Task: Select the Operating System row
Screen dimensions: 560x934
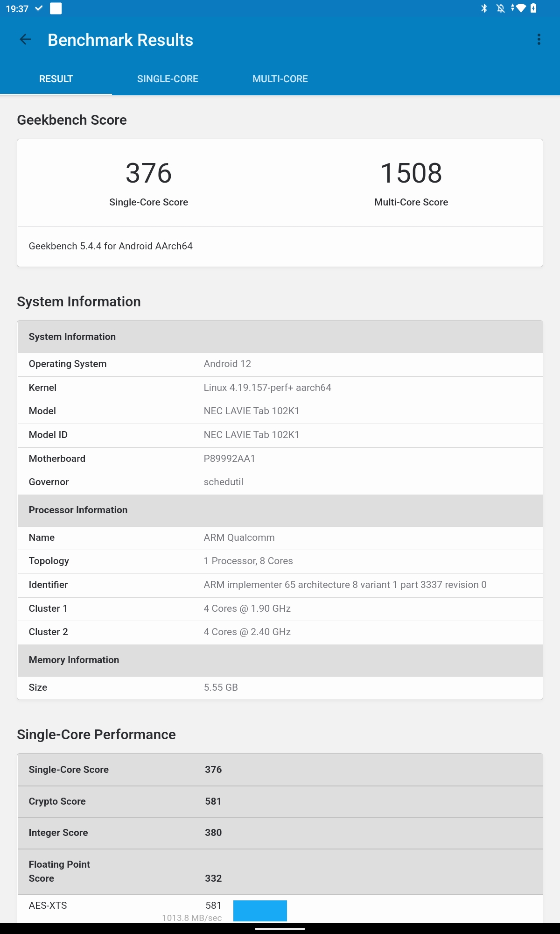Action: [280, 364]
